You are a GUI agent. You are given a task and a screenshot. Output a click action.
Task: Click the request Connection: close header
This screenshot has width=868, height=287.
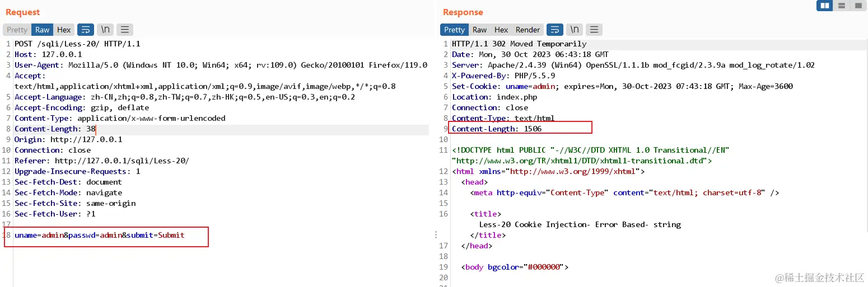(x=53, y=150)
